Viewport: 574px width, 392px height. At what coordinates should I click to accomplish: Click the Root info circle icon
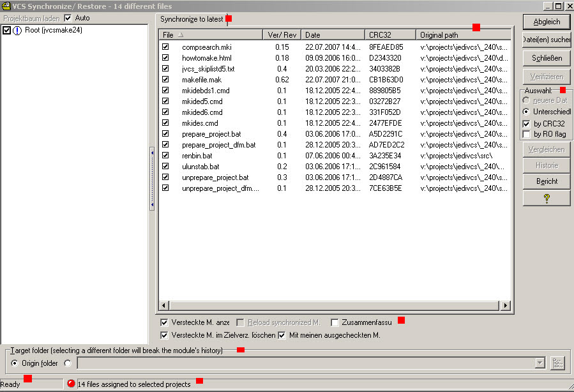tap(17, 30)
